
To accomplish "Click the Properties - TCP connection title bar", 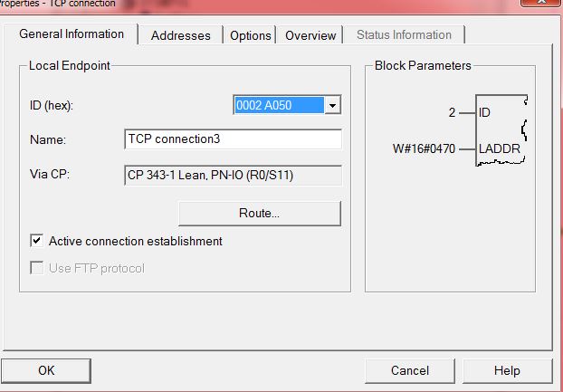I will coord(252,5).
